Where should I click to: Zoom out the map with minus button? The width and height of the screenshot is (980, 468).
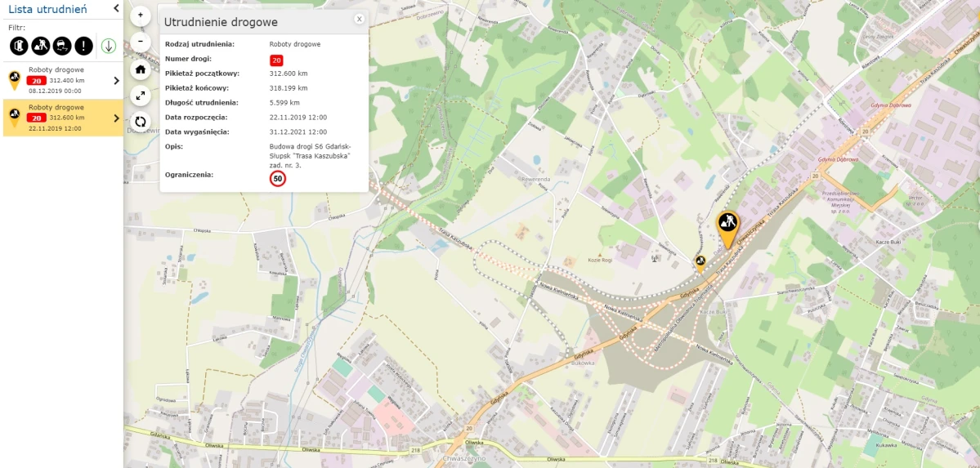(141, 42)
